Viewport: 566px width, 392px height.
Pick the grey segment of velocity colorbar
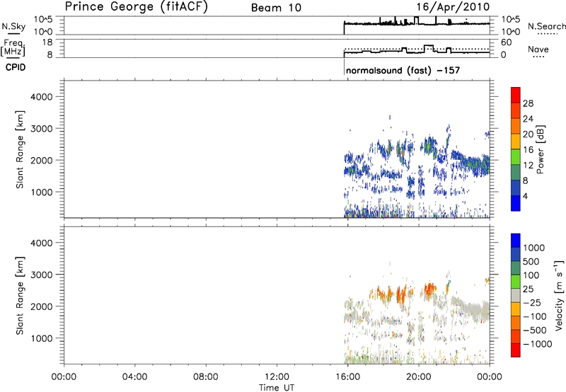tap(516, 295)
